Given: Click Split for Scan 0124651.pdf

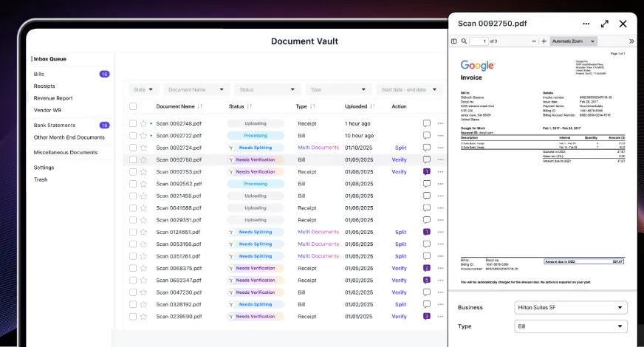Looking at the screenshot, I should tap(401, 232).
